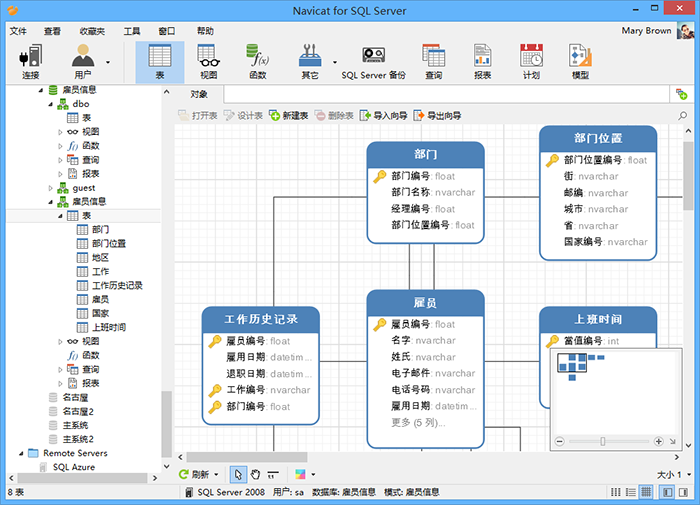Toggle the right information pane
The height and width of the screenshot is (505, 700).
pos(683,492)
